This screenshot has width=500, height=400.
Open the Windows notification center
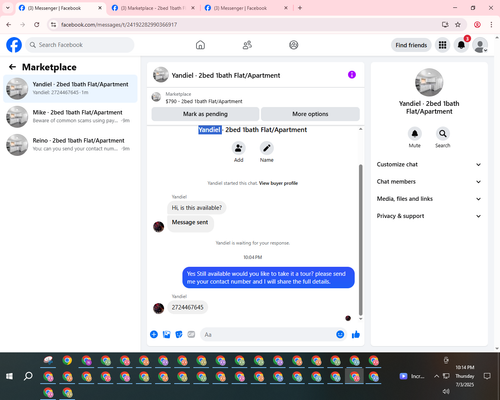pyautogui.click(x=487, y=376)
